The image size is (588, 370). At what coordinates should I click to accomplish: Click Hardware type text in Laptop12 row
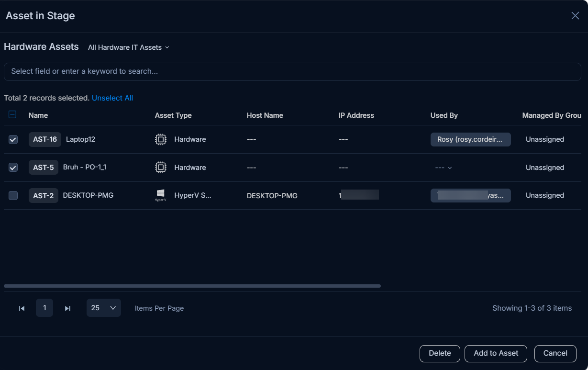click(x=190, y=139)
